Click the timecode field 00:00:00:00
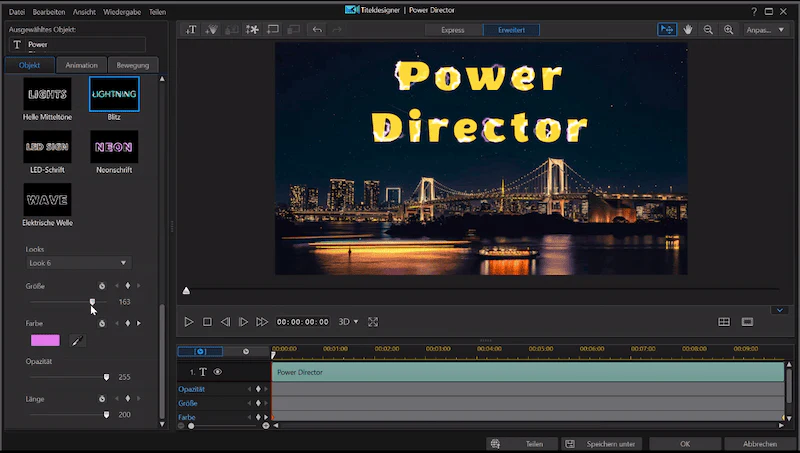This screenshot has height=453, width=800. pos(303,322)
